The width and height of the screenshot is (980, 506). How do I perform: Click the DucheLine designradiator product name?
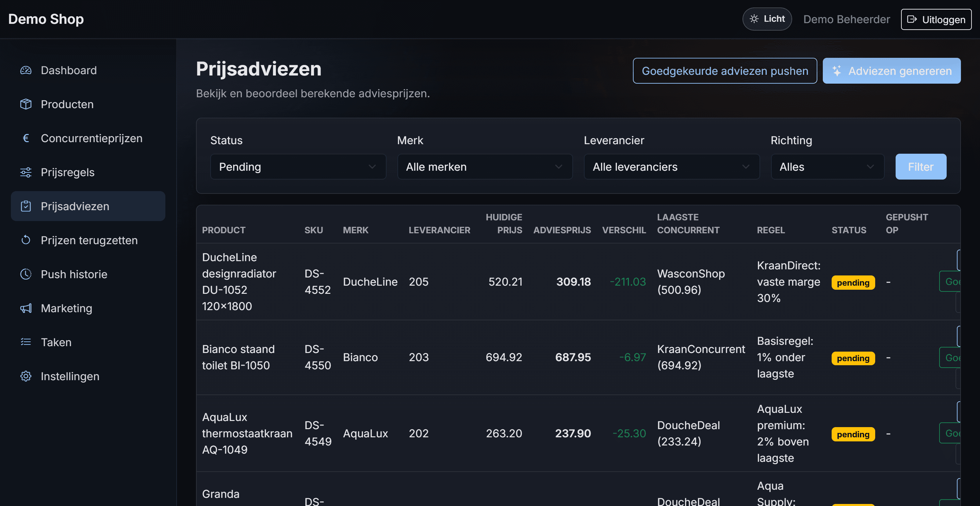point(239,282)
